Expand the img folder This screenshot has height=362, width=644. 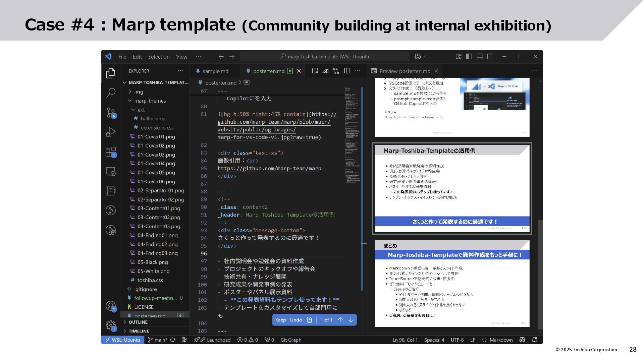click(139, 92)
